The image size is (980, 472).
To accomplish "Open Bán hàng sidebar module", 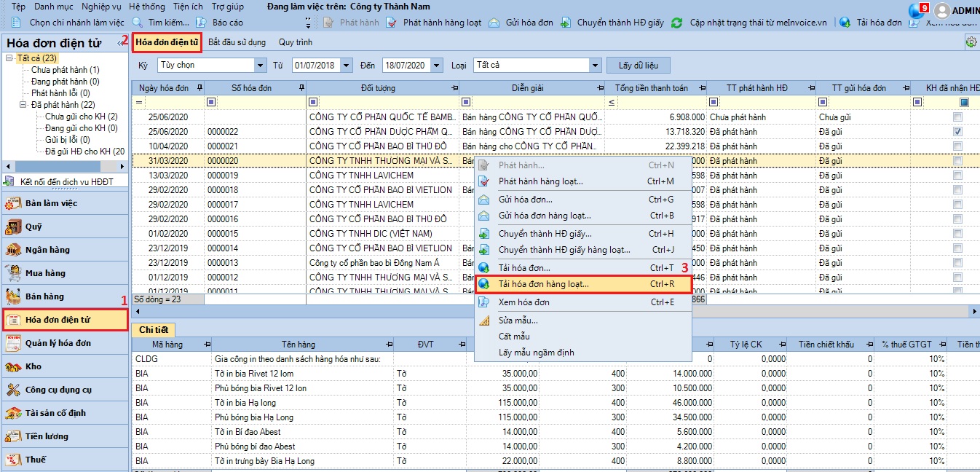I will [x=65, y=296].
